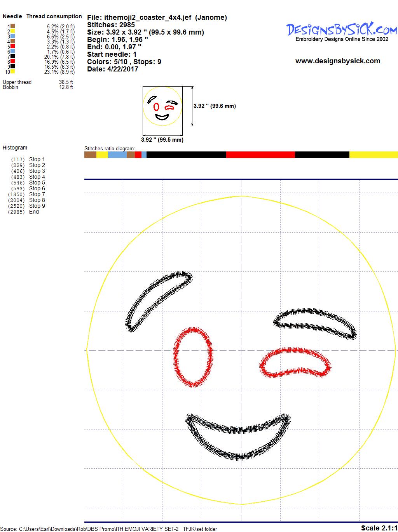Pick the needle 10 yellow thread swatch
The height and width of the screenshot is (532, 398).
[x=13, y=71]
